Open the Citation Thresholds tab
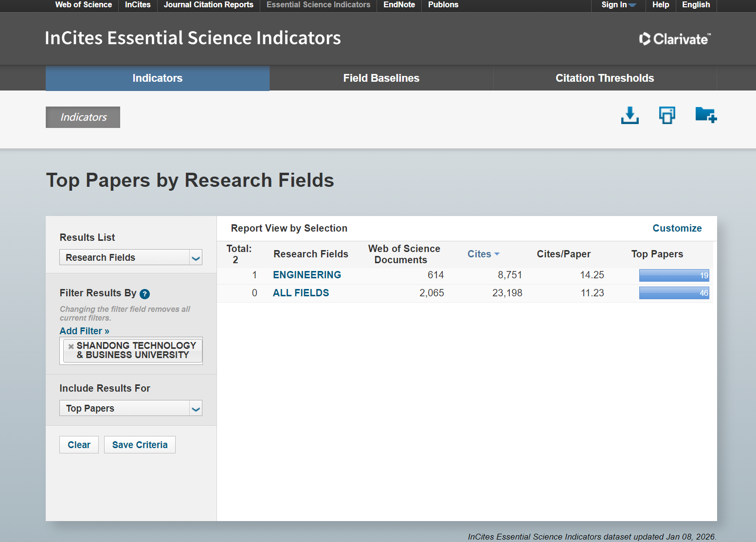The width and height of the screenshot is (756, 542). 604,78
